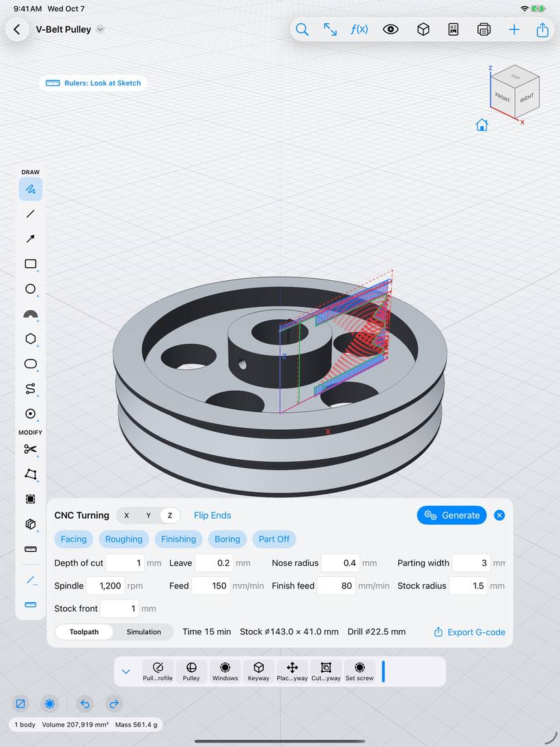
Task: Select the Circle tool
Action: point(31,288)
